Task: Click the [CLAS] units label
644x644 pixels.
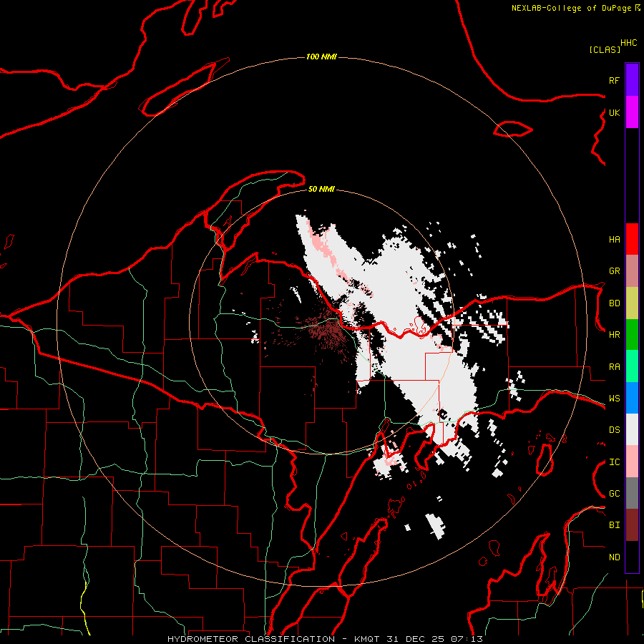Action: 604,49
